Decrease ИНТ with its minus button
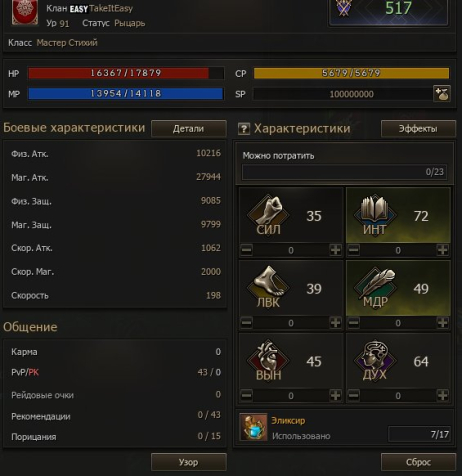Image resolution: width=462 pixels, height=476 pixels. pos(354,250)
